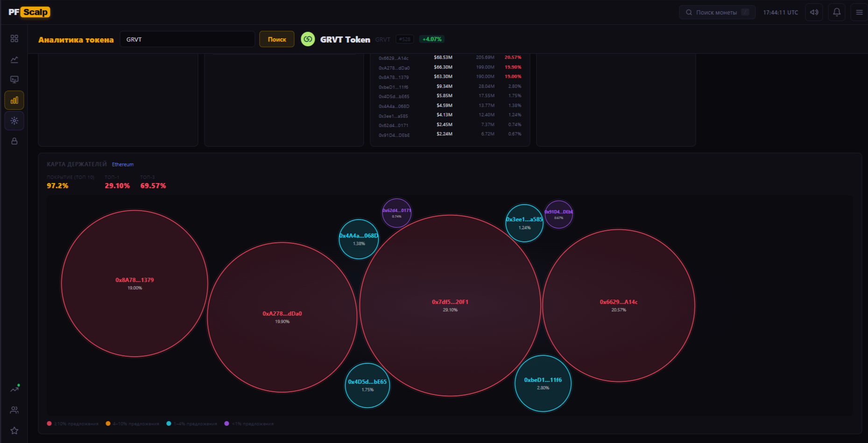
Task: Click the $63.30M value in holders table
Action: 443,77
